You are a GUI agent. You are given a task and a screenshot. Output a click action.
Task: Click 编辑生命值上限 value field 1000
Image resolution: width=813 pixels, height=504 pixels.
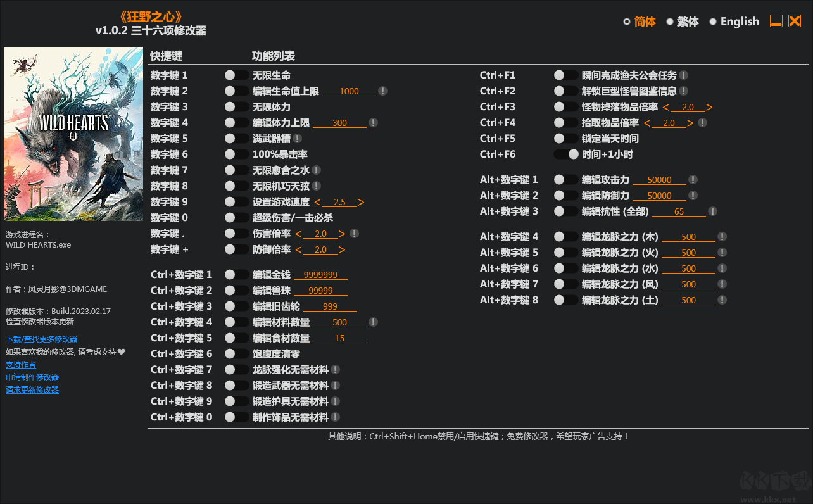coord(349,91)
